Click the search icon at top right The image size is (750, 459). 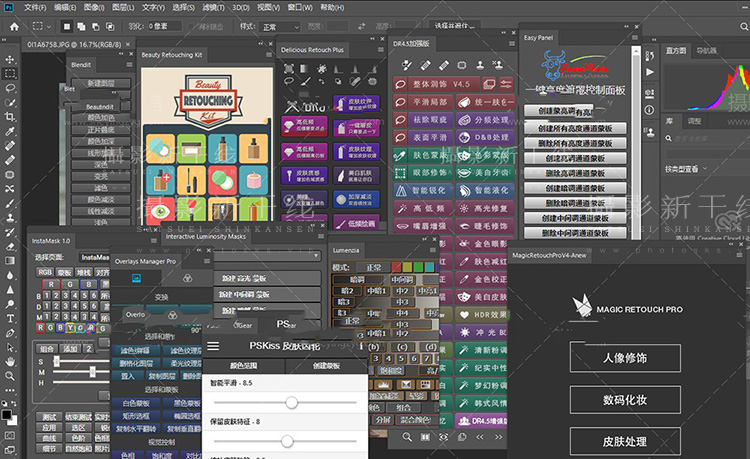[x=744, y=27]
